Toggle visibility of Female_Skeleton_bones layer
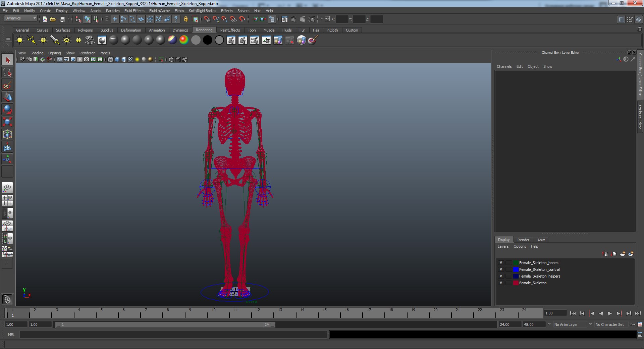644x349 pixels. coord(501,263)
